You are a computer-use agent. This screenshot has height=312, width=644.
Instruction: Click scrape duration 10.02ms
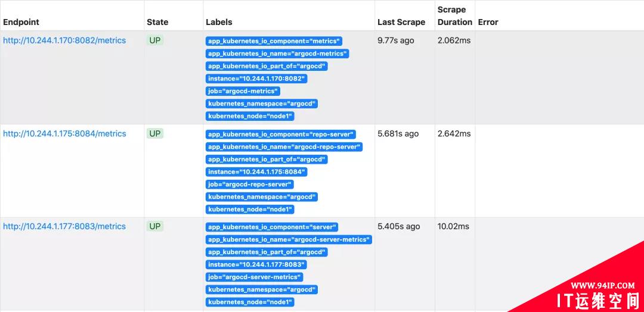453,226
